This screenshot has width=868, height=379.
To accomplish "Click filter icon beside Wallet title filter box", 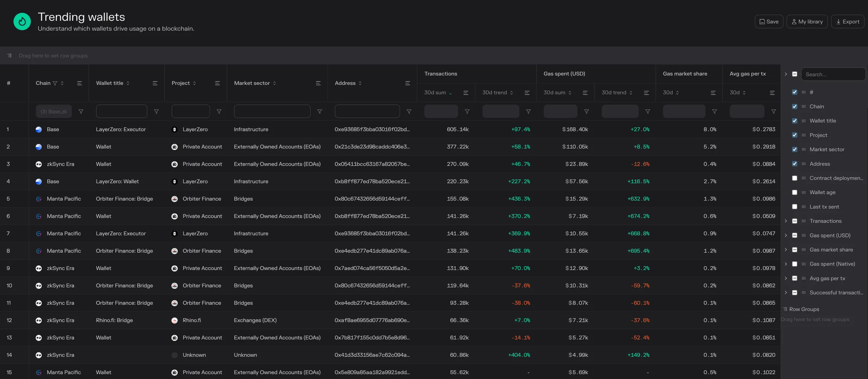I will tap(157, 112).
